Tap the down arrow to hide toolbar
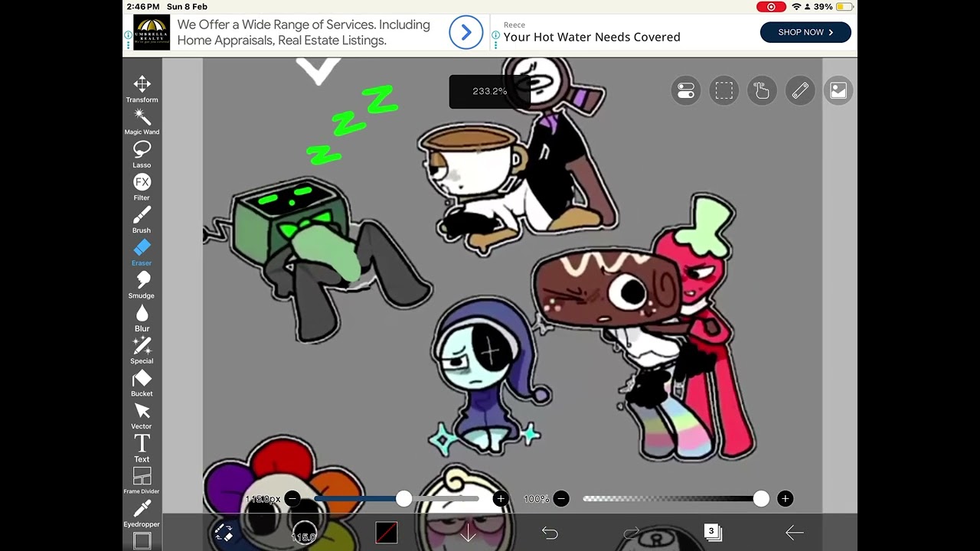Image resolution: width=980 pixels, height=551 pixels. [468, 533]
